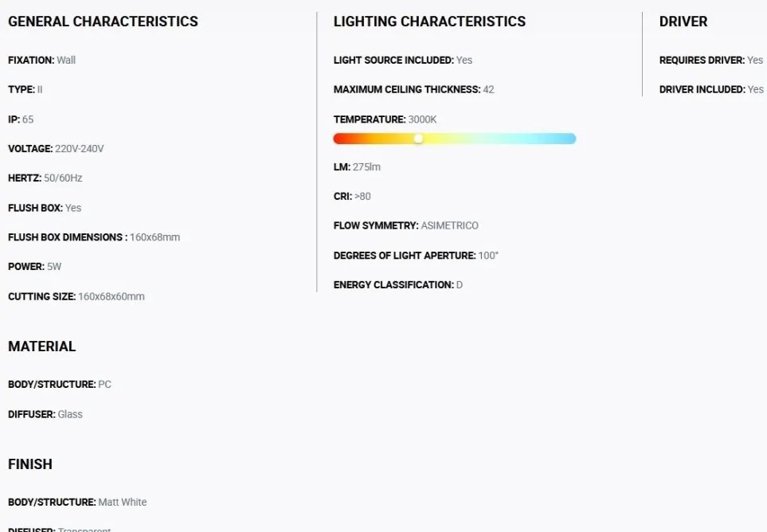Click the Body/Structure Matt White finish
Image resolution: width=767 pixels, height=532 pixels.
(x=77, y=503)
